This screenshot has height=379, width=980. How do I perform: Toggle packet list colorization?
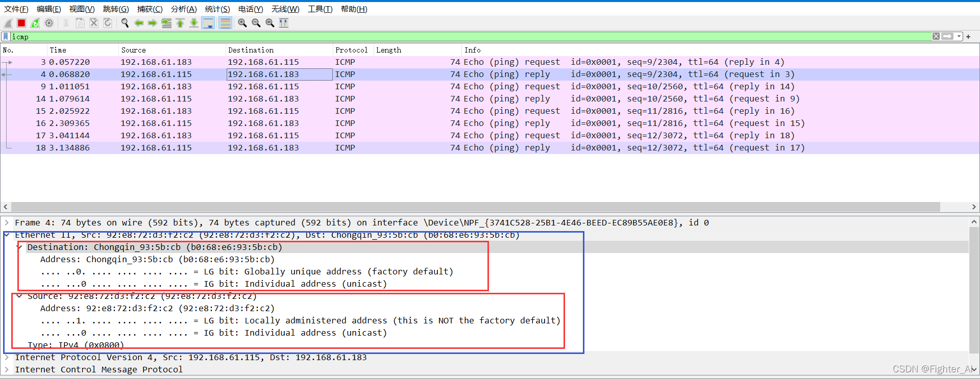[x=225, y=23]
